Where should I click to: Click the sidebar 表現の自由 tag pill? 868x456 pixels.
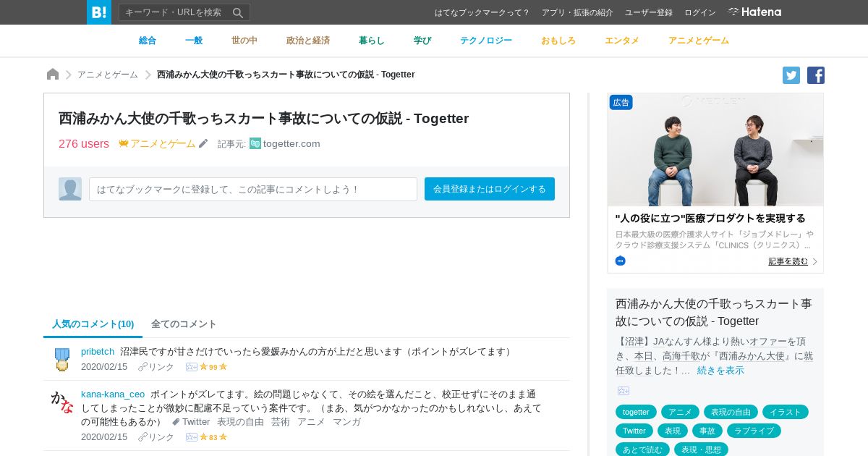(731, 412)
